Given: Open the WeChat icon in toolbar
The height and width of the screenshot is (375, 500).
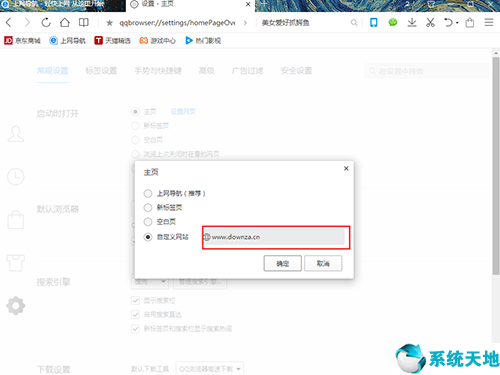Looking at the screenshot, I should [x=393, y=23].
